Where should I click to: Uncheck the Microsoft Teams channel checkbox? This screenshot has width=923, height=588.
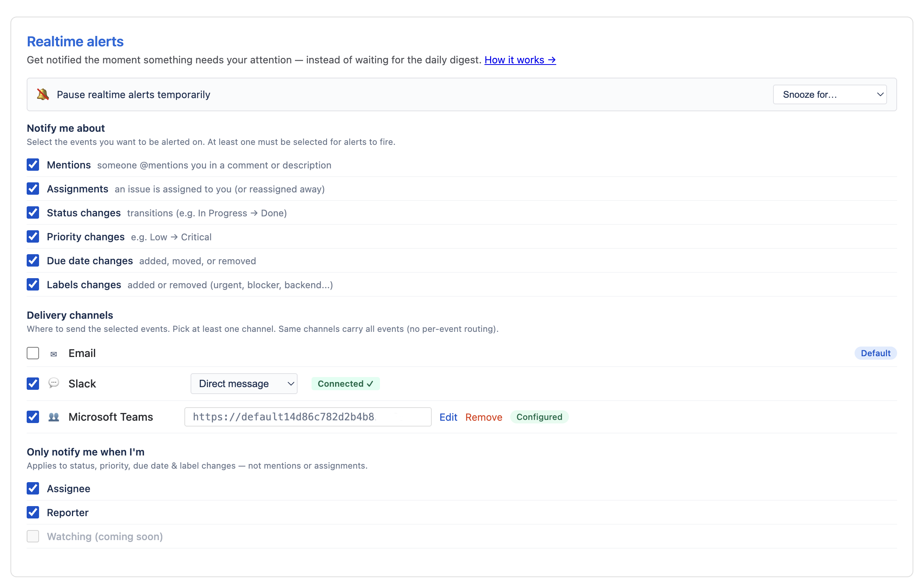point(33,417)
